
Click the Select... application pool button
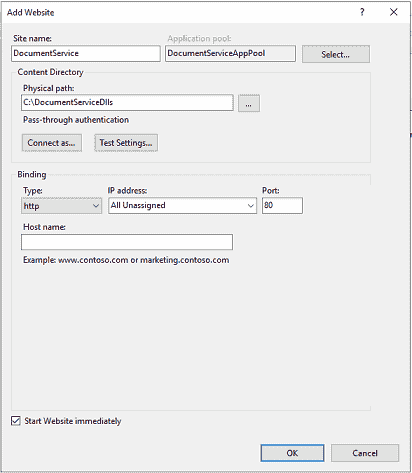coord(336,54)
